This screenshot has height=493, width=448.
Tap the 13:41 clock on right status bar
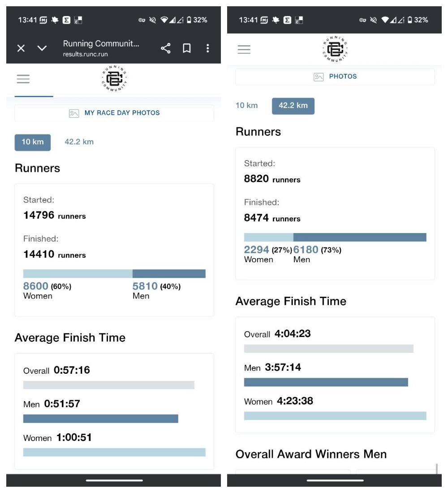pos(248,20)
